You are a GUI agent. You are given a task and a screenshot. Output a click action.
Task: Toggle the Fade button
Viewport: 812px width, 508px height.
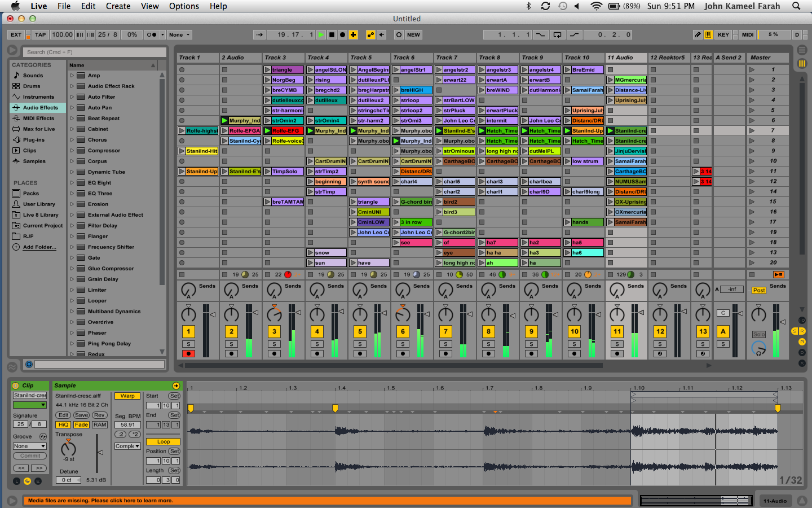click(x=81, y=425)
